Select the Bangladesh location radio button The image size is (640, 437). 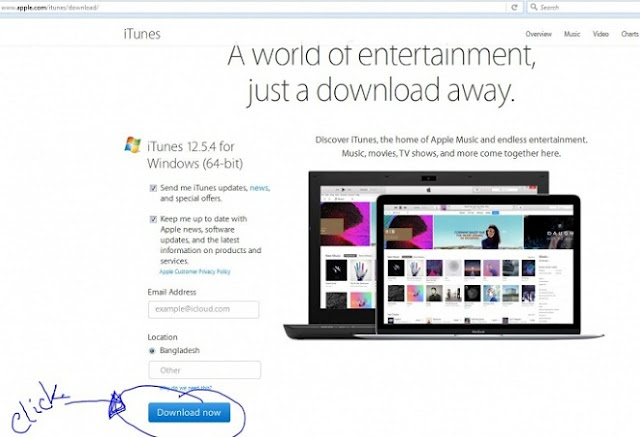pos(152,350)
